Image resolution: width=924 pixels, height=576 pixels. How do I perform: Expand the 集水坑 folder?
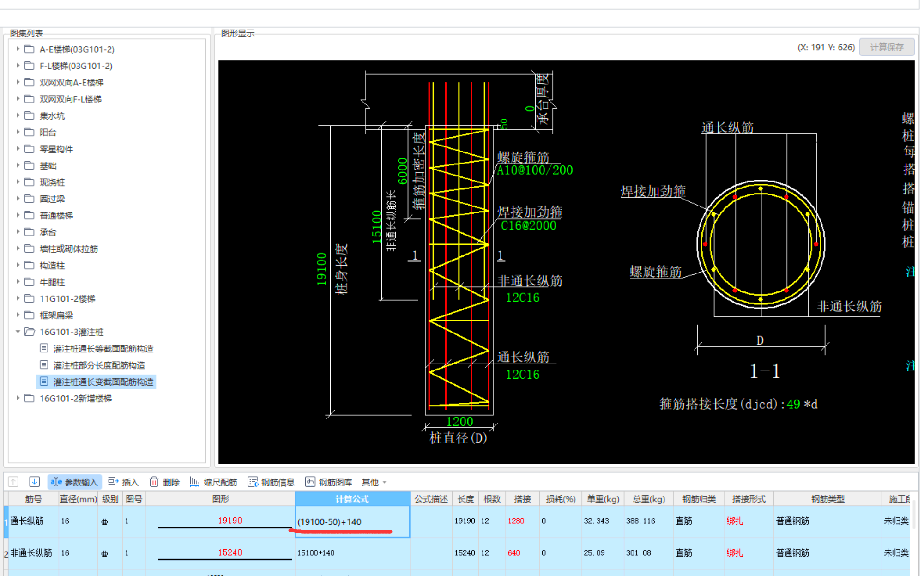[x=18, y=115]
